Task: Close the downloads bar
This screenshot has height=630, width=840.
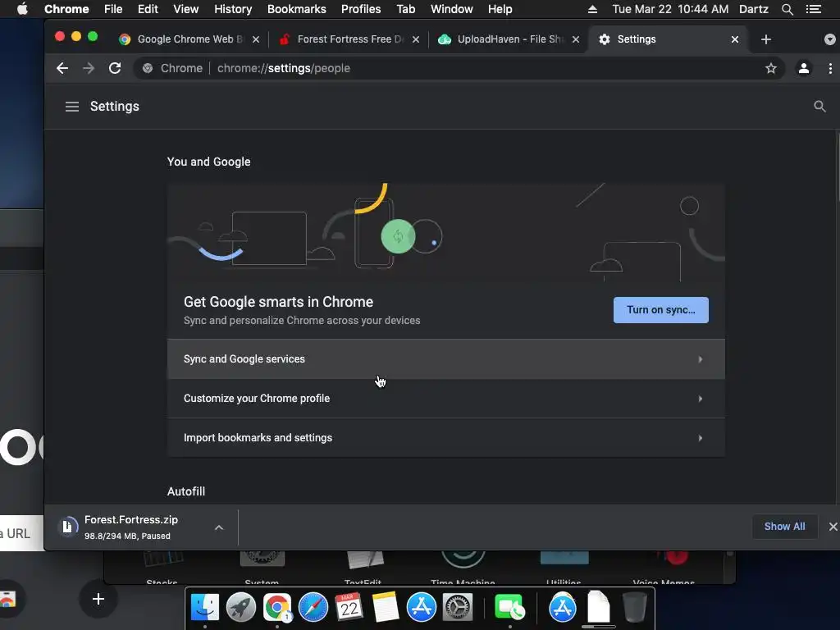Action: click(x=833, y=527)
